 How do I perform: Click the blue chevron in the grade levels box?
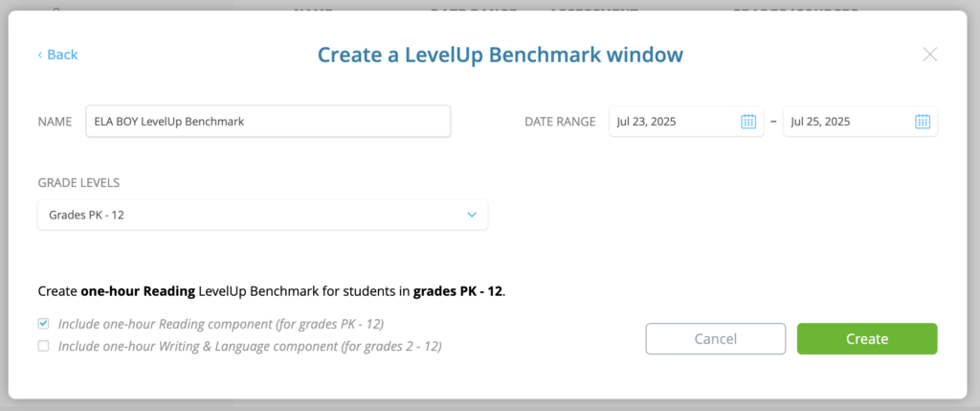click(472, 216)
